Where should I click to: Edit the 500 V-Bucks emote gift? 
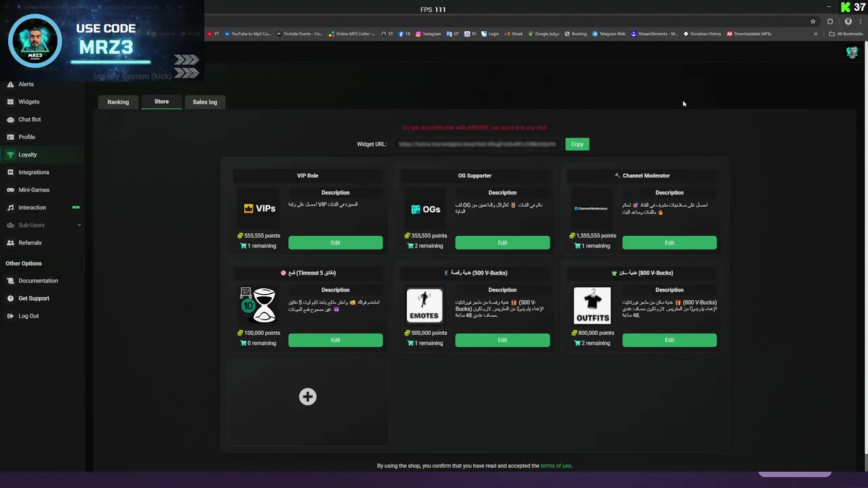click(502, 340)
